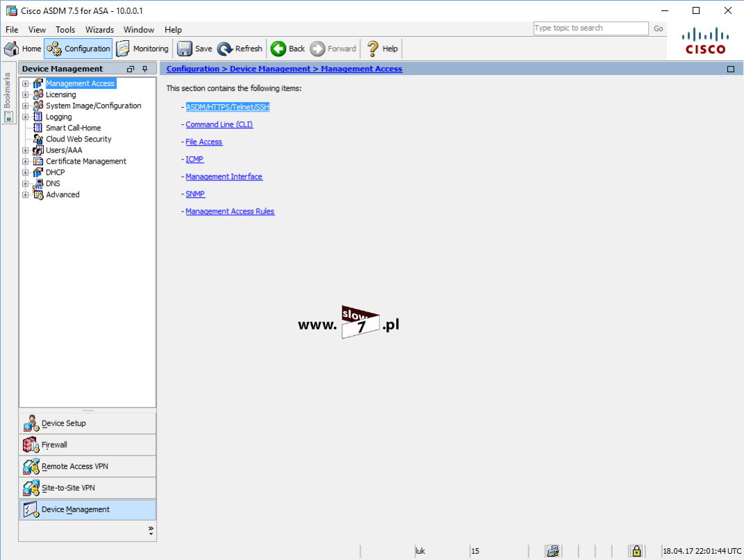Select the Device Management section button
Screen dimensions: 744x560
[87, 509]
